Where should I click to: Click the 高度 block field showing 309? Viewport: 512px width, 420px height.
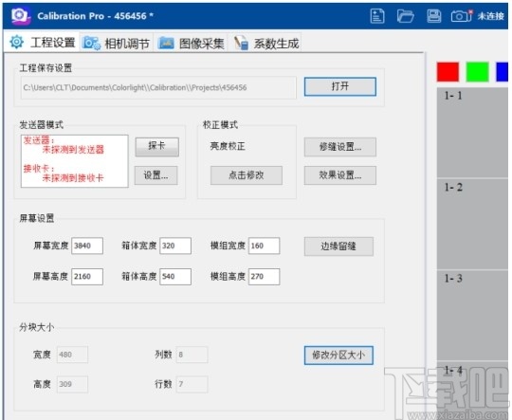coord(72,384)
